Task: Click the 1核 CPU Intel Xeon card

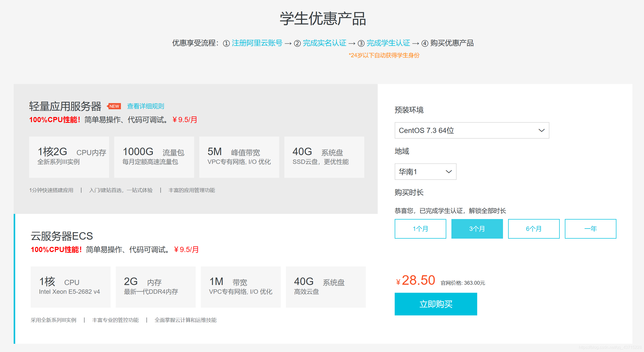Action: [71, 287]
